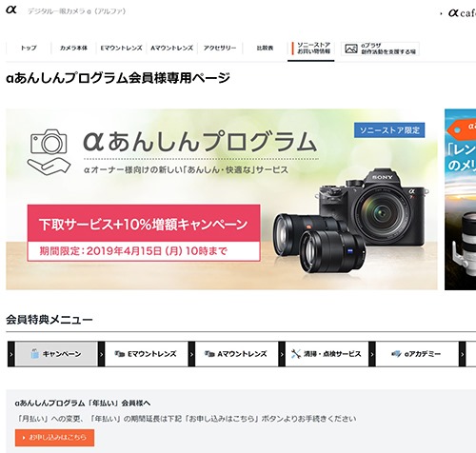This screenshot has width=476, height=453.
Task: Click the alpha logo in header
Action: [x=11, y=10]
